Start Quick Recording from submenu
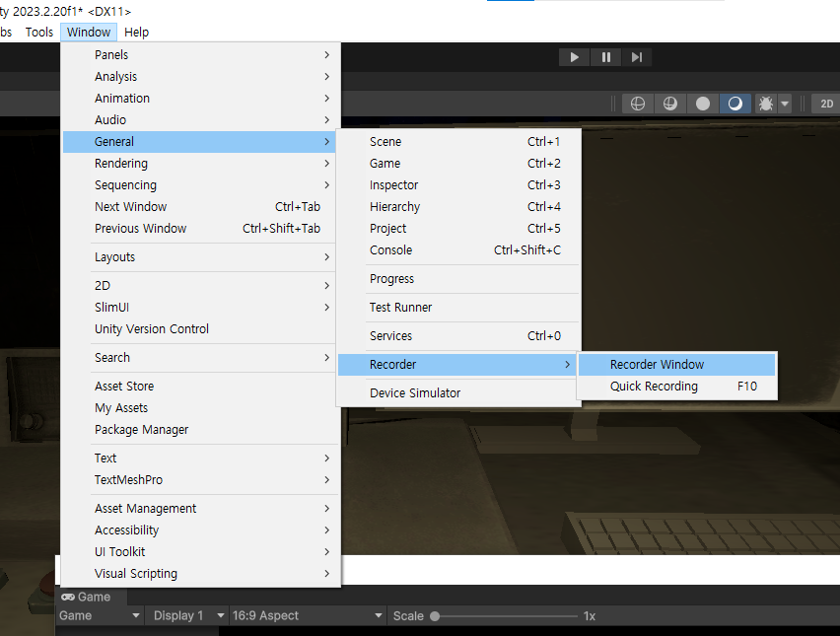This screenshot has height=636, width=840. pyautogui.click(x=677, y=387)
